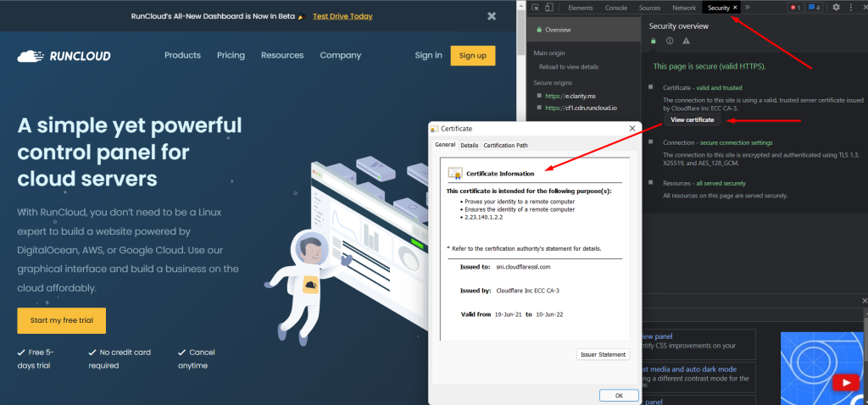Open the Products menu on RunCloud

[x=183, y=55]
